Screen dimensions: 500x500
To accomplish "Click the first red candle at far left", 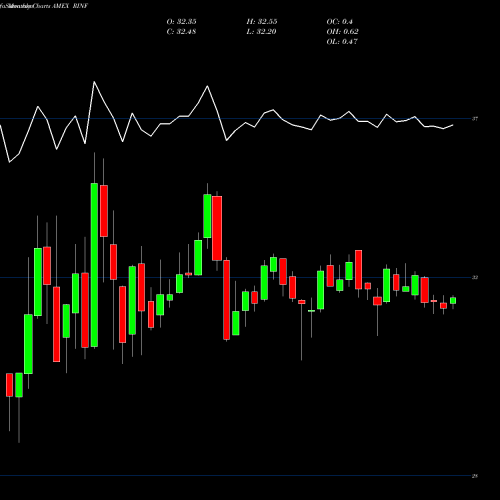I will coord(9,385).
